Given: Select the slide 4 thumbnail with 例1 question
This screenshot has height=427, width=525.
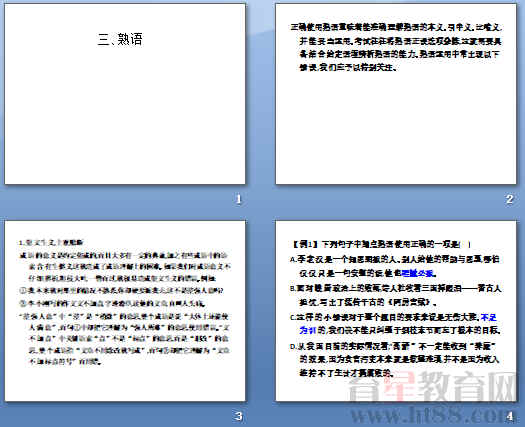Looking at the screenshot, I should pos(396,311).
